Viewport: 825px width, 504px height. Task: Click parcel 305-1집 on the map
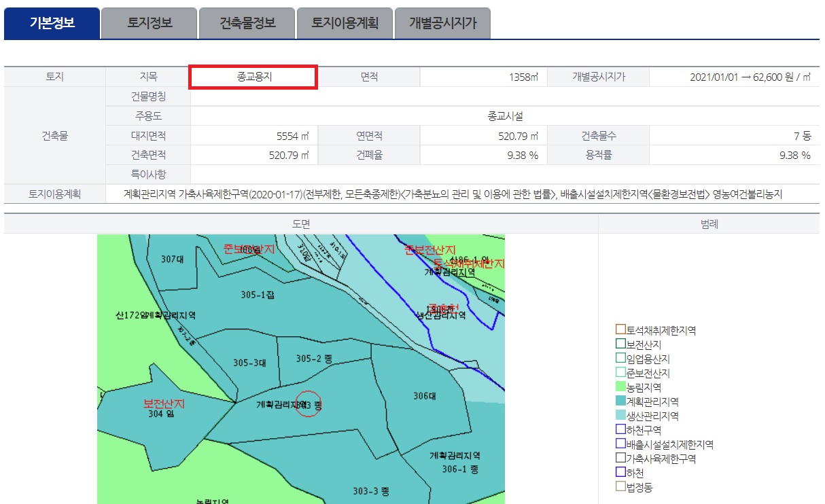[258, 295]
